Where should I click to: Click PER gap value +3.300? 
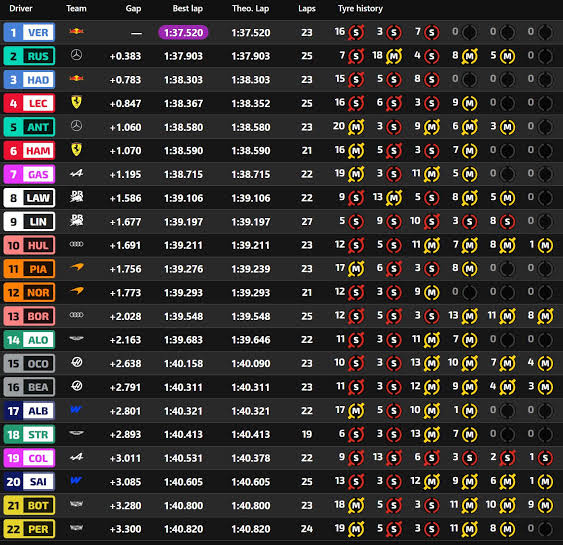(x=125, y=529)
